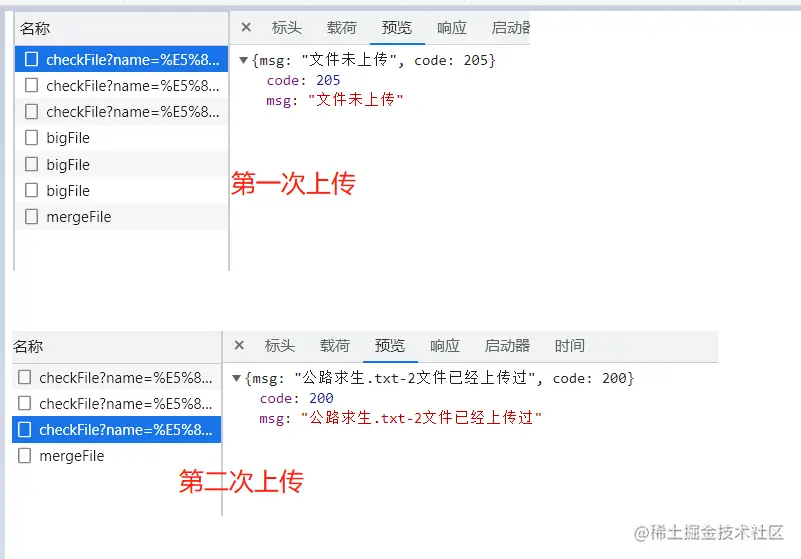This screenshot has height=559, width=801.
Task: Tick checkbox of third checkFile row, first-upload panel
Action: pyautogui.click(x=32, y=111)
